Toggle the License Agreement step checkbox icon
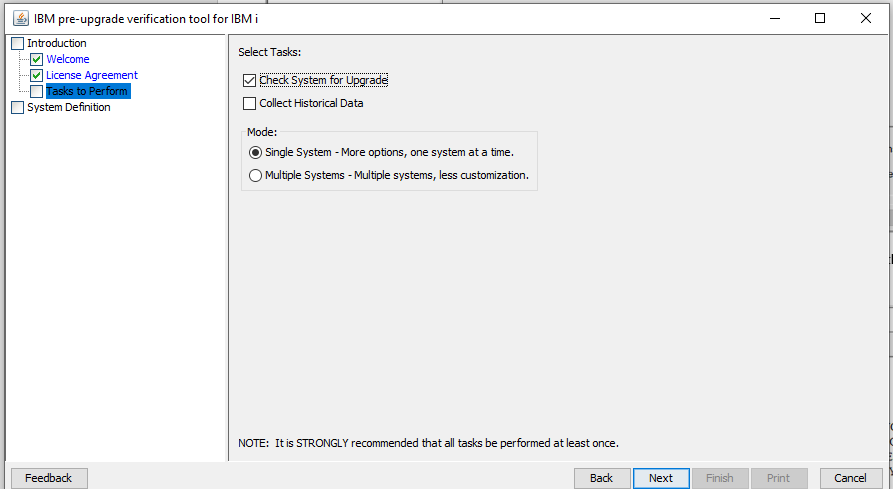This screenshot has height=489, width=893. pos(37,75)
